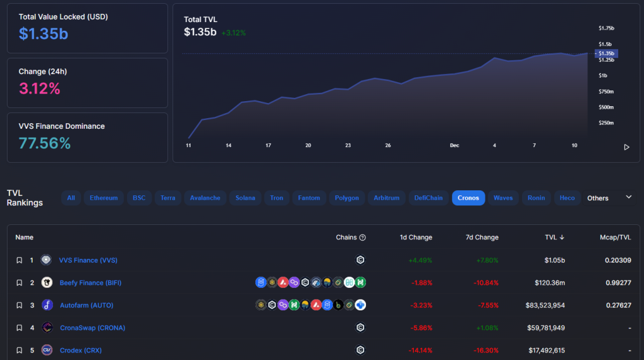The width and height of the screenshot is (644, 360).
Task: Select the All chains filter
Action: pos(71,198)
